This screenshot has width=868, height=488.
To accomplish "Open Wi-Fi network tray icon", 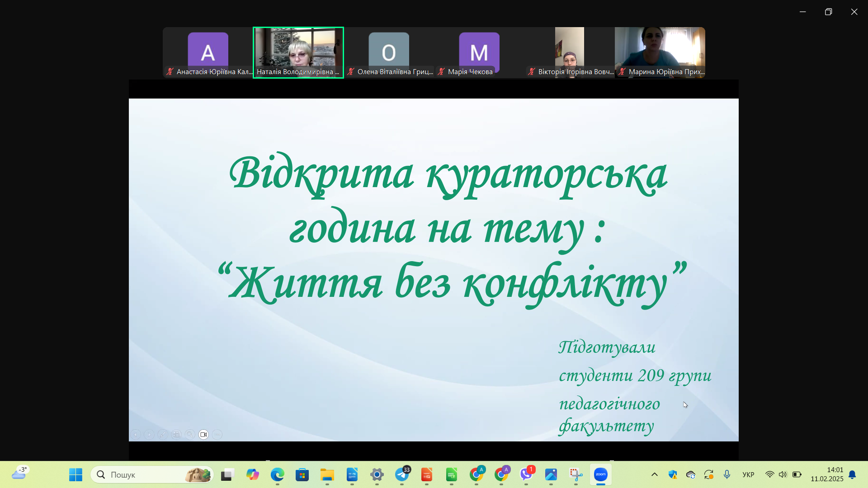I will coord(769,474).
